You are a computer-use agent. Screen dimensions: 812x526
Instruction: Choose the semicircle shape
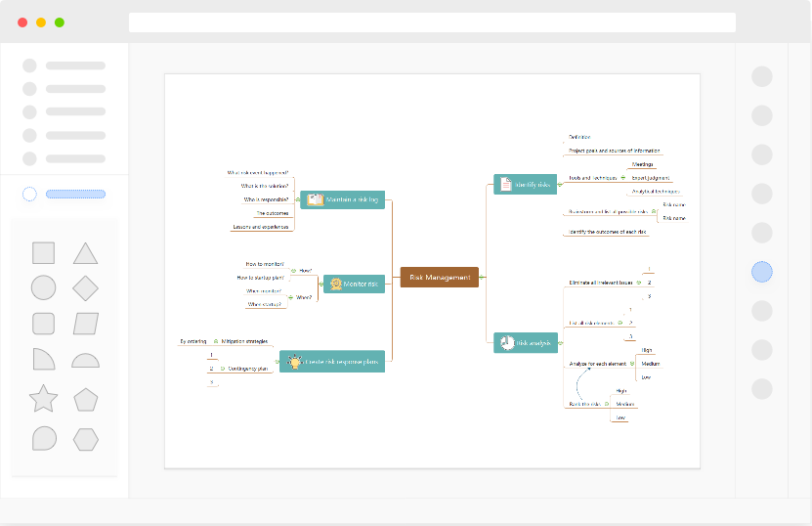86,361
